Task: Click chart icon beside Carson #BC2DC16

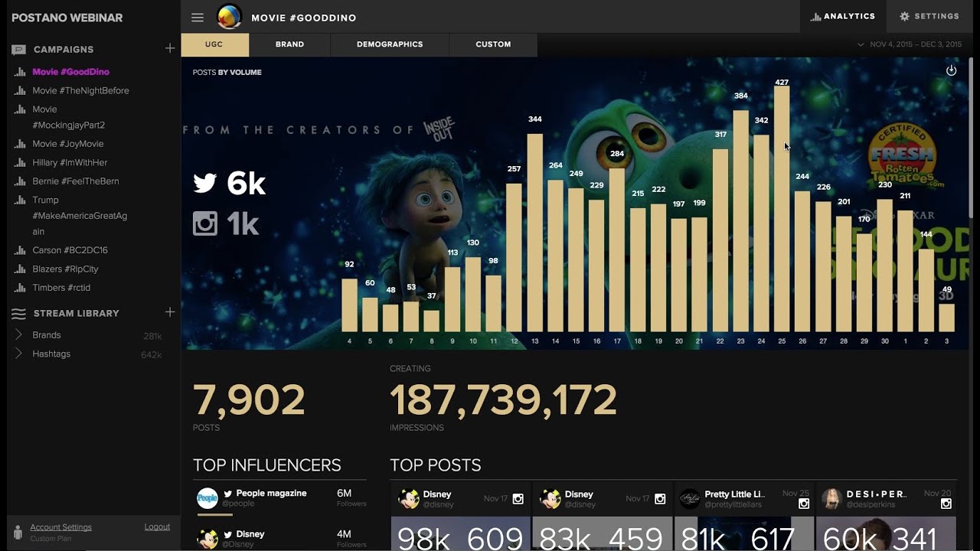Action: [x=20, y=251]
